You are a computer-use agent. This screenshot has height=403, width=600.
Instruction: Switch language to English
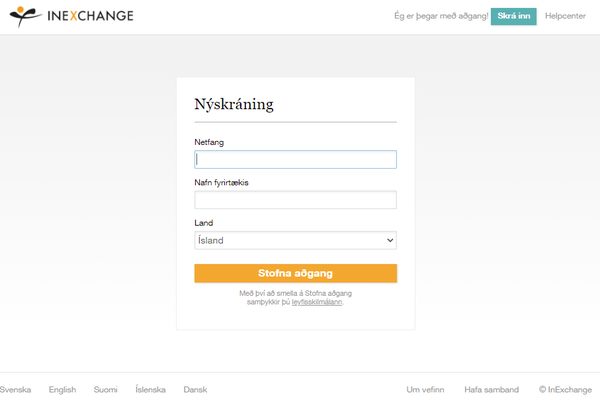[62, 389]
